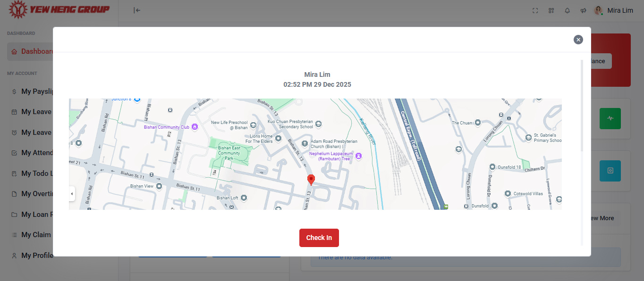Select Bishan Community Club on the map
The height and width of the screenshot is (281, 644).
(x=194, y=127)
